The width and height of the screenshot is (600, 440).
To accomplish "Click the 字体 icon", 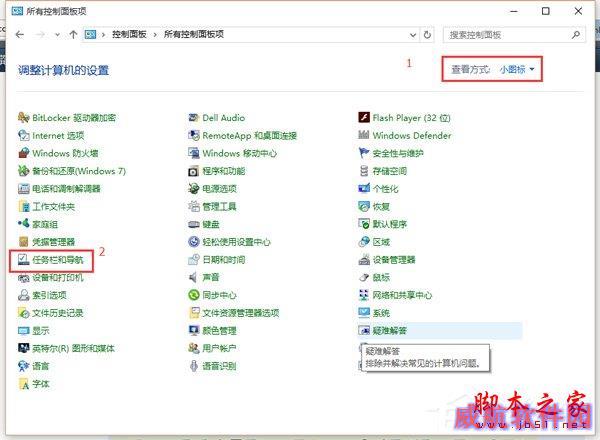I will (24, 383).
